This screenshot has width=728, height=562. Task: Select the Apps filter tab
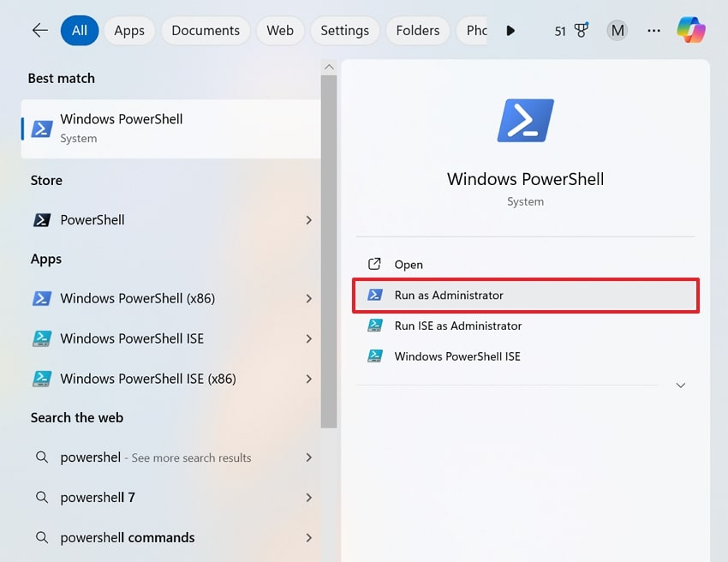click(x=129, y=30)
